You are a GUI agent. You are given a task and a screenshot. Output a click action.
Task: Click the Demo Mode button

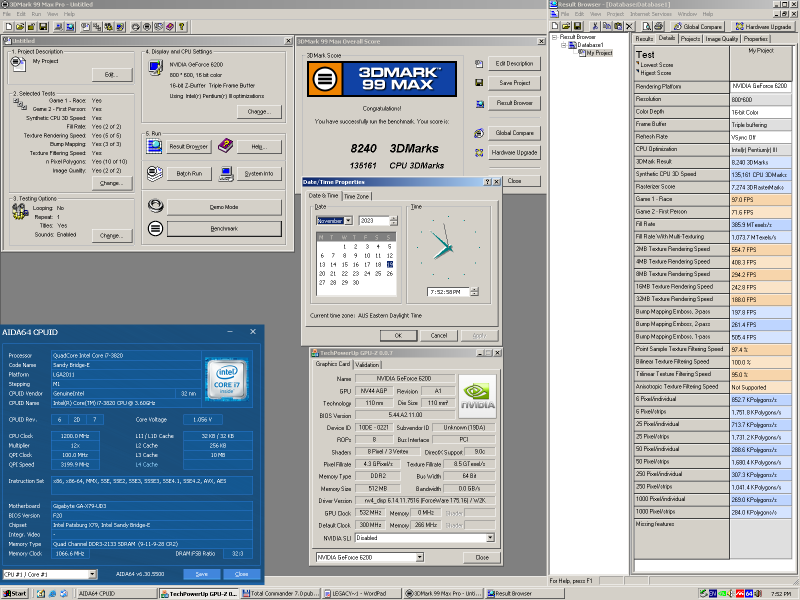pos(224,207)
